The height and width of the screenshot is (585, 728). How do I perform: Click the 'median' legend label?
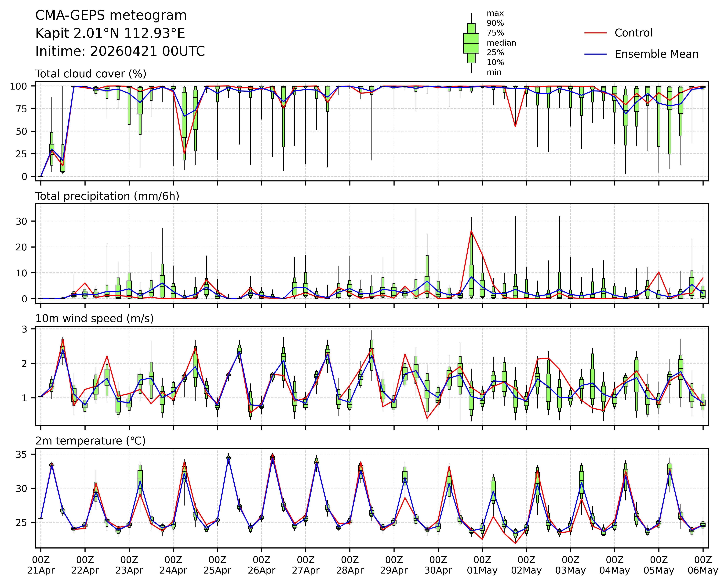(501, 43)
